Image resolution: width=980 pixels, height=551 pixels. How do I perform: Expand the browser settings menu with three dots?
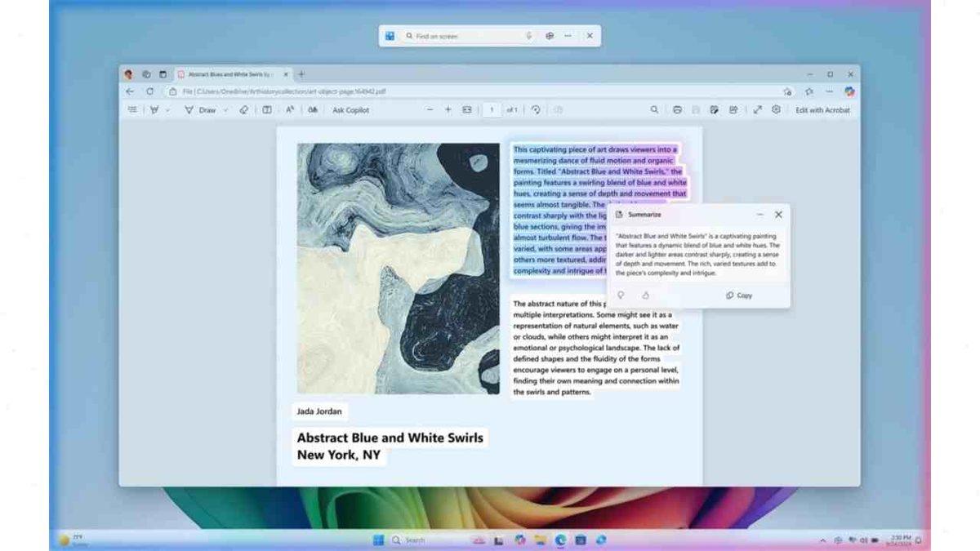(831, 92)
